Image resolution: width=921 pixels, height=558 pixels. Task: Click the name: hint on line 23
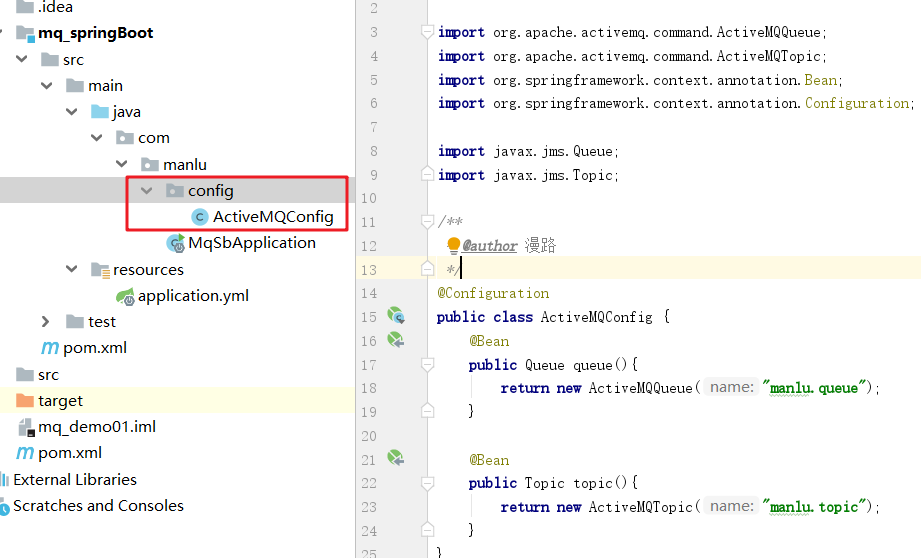pyautogui.click(x=731, y=506)
